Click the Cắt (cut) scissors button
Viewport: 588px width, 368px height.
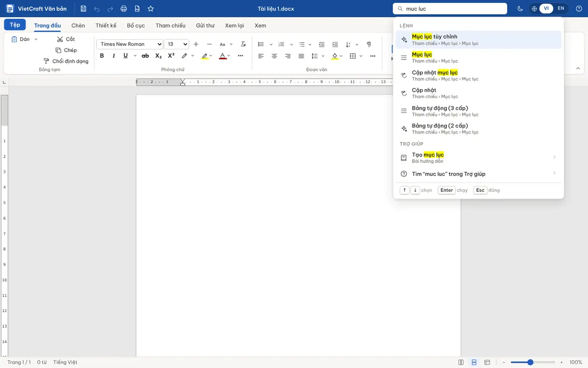coord(66,39)
